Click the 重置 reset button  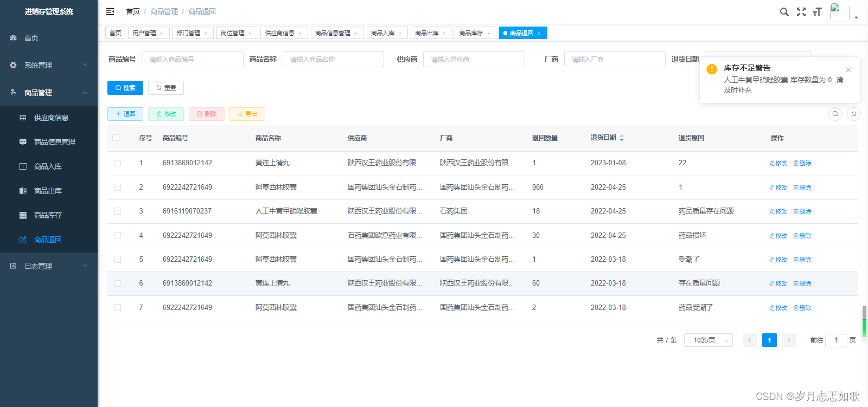[x=166, y=88]
